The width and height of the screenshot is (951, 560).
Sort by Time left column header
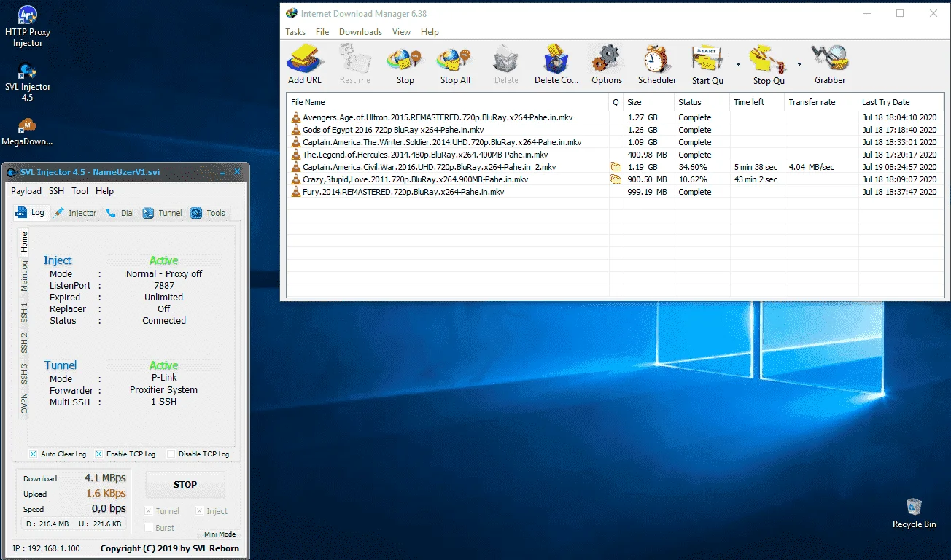coord(758,102)
